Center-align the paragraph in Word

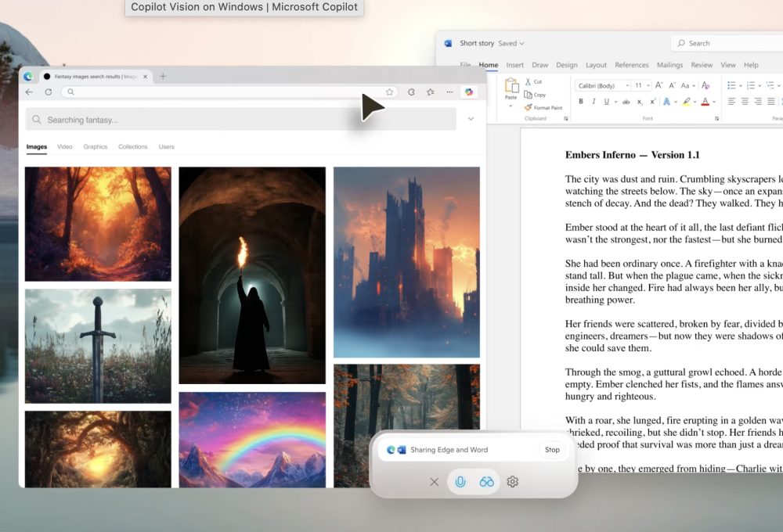pyautogui.click(x=745, y=101)
